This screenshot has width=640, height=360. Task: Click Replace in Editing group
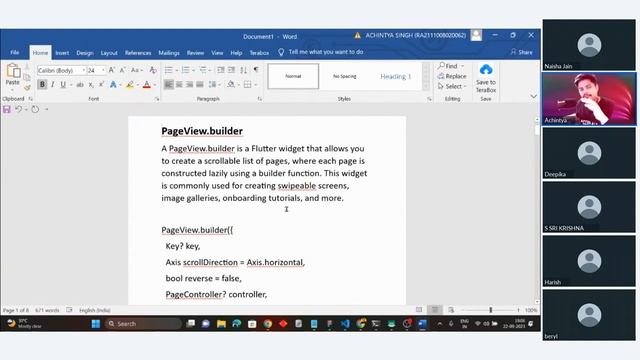coord(452,76)
